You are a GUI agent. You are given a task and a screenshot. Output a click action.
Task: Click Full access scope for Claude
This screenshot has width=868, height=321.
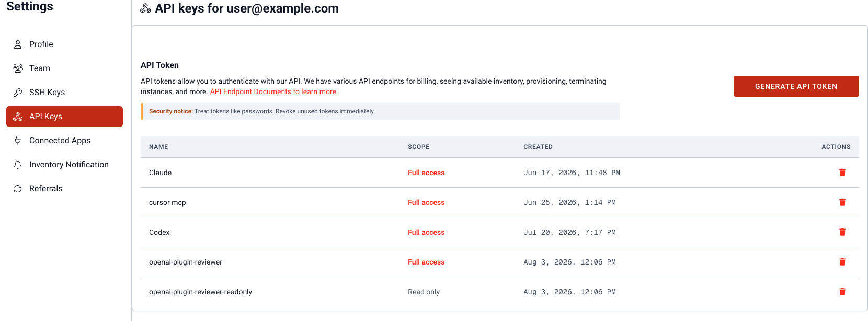(426, 173)
